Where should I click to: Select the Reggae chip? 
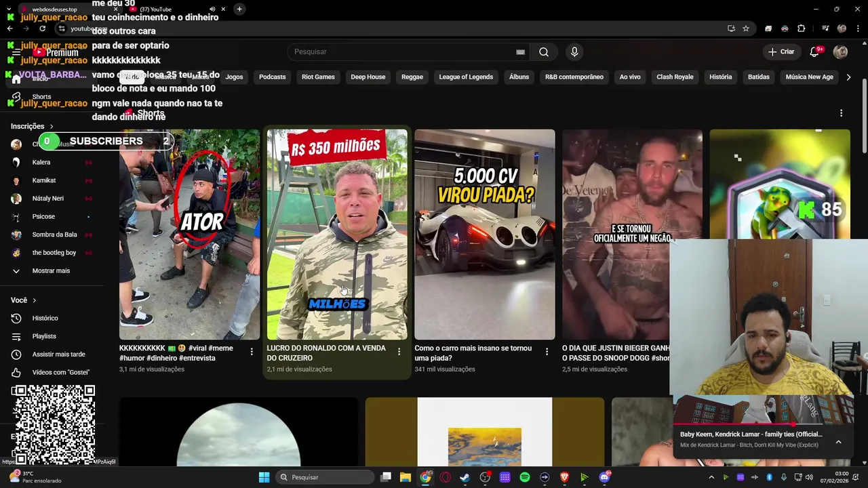click(412, 77)
